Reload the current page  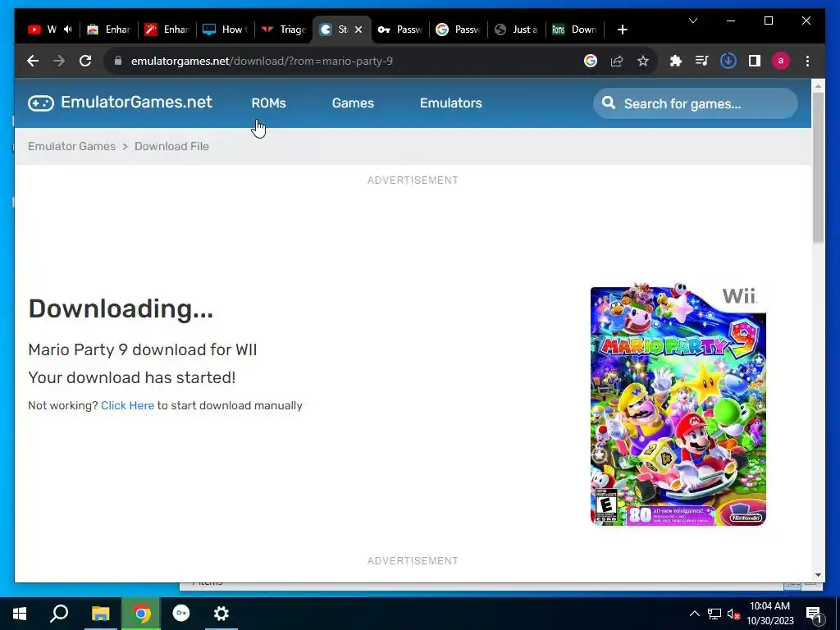pos(85,61)
